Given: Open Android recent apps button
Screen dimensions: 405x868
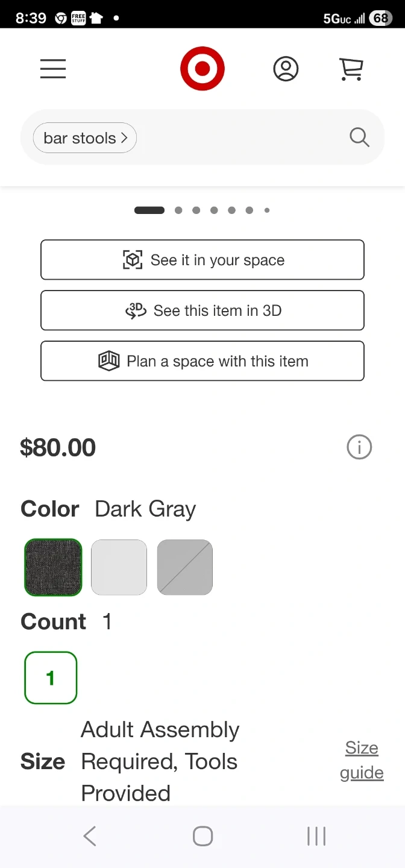Looking at the screenshot, I should (x=316, y=836).
